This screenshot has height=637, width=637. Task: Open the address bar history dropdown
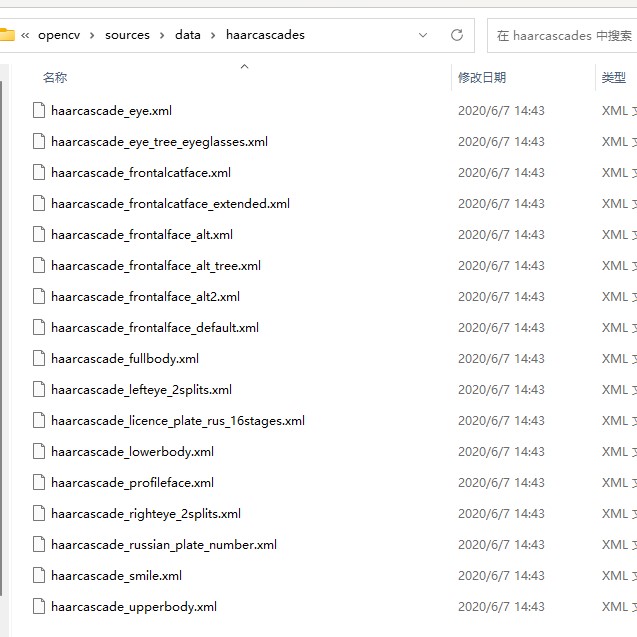coord(423,35)
